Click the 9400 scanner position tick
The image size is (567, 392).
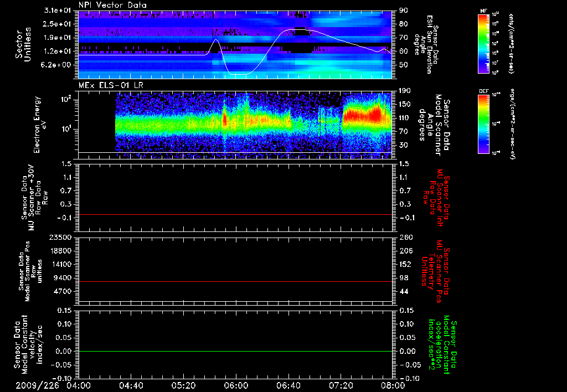coord(62,278)
